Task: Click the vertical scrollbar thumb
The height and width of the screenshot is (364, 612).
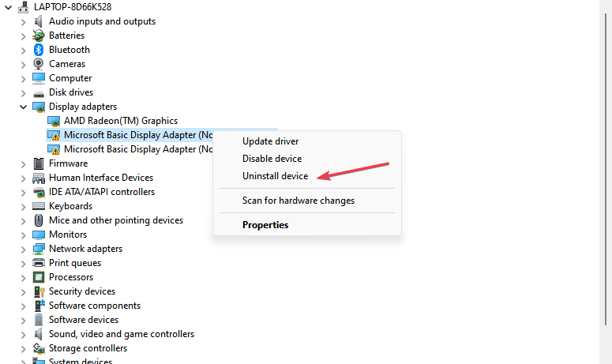Action: [x=606, y=170]
